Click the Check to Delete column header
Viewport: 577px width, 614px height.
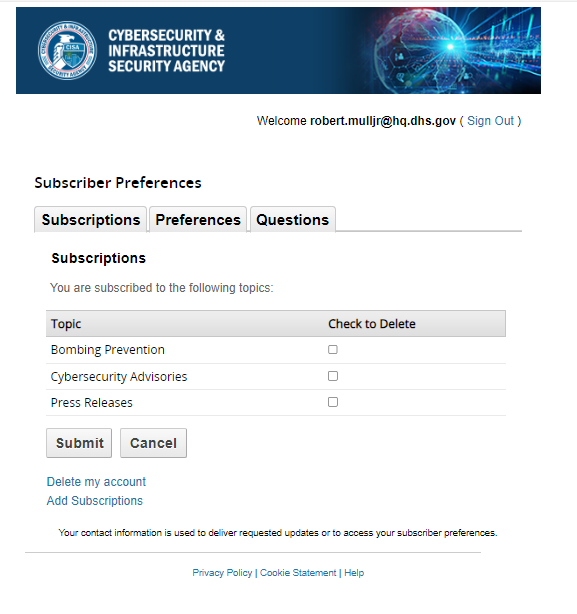tap(371, 324)
